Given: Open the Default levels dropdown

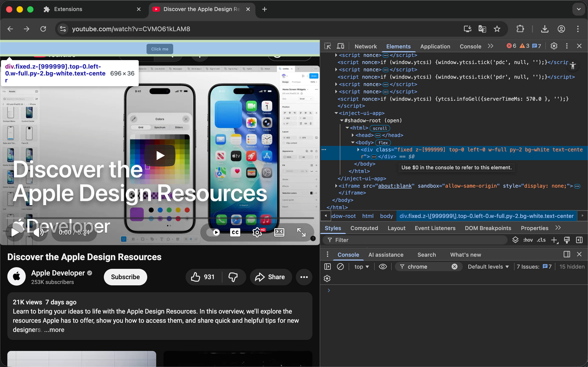Looking at the screenshot, I should pos(488,267).
